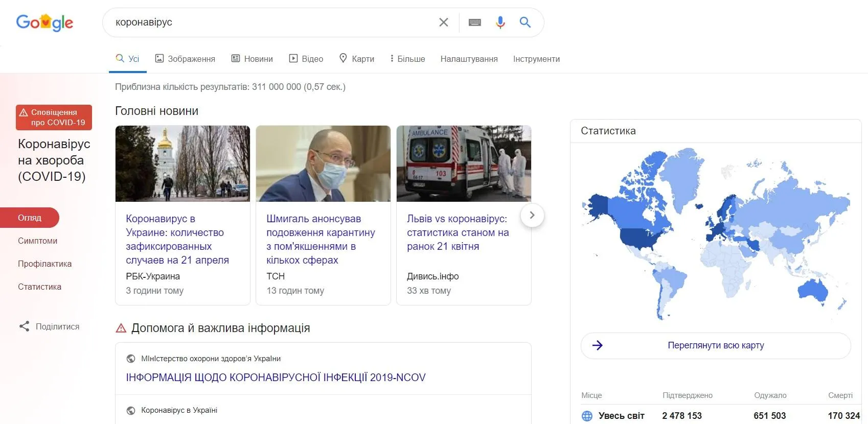Switch to the Новини tab

[x=252, y=59]
